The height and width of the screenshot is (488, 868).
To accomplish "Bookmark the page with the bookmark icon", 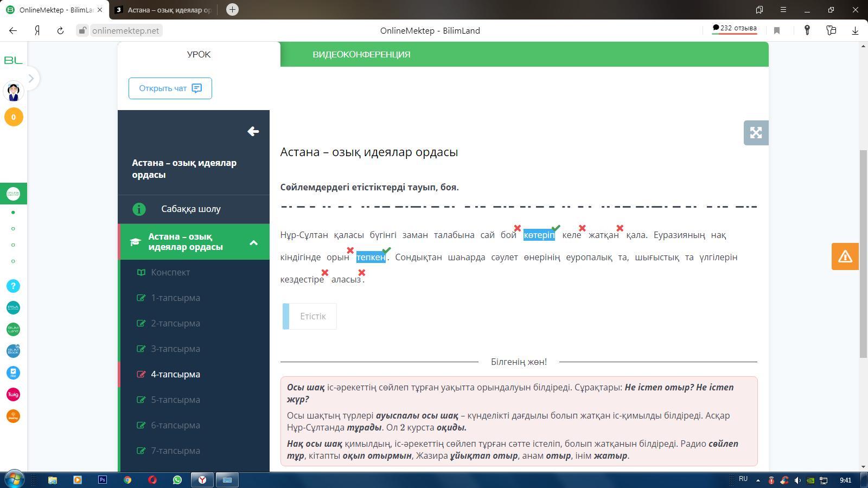I will pyautogui.click(x=777, y=31).
